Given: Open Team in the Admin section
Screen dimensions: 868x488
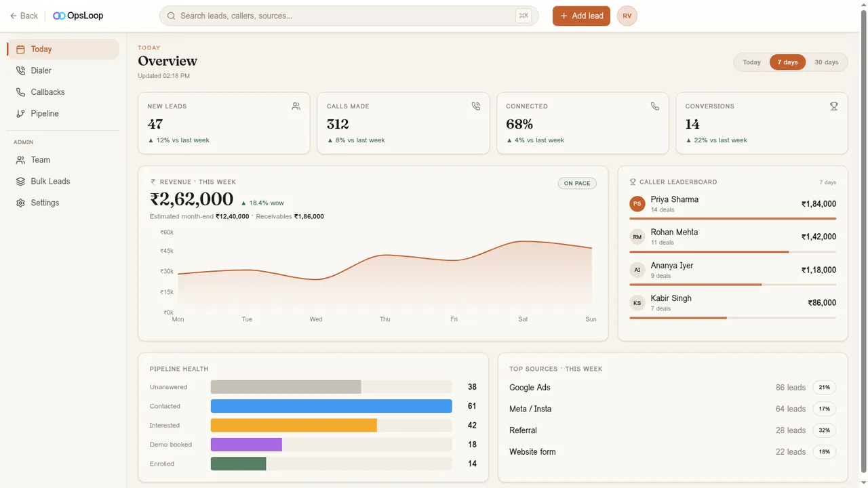Looking at the screenshot, I should coord(63,160).
